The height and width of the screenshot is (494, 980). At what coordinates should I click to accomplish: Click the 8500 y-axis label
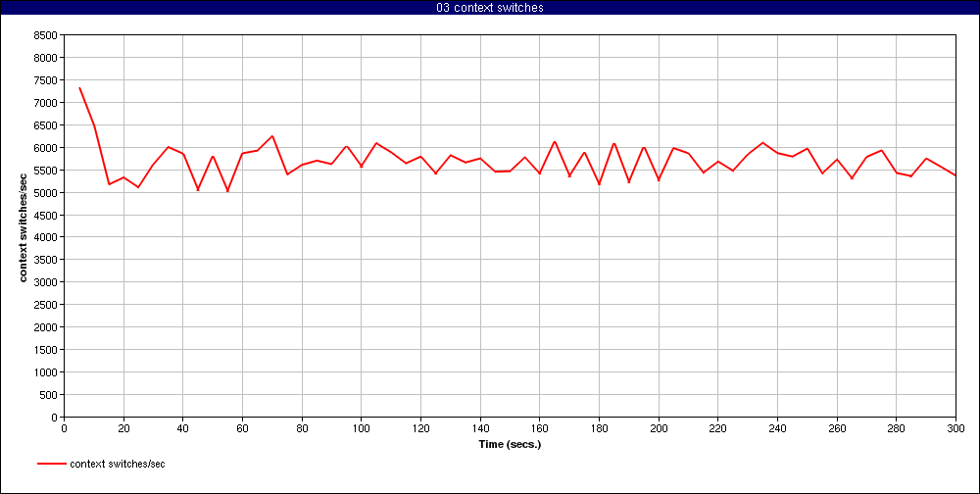(x=47, y=35)
